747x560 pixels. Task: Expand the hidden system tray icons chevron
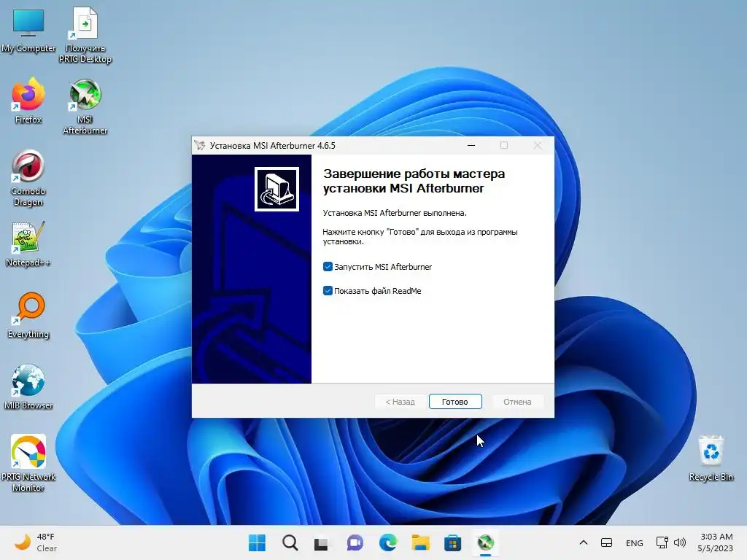pyautogui.click(x=583, y=542)
